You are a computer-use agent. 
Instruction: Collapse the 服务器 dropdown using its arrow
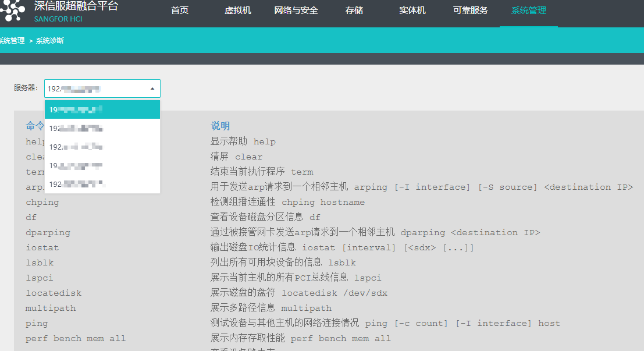coord(152,88)
